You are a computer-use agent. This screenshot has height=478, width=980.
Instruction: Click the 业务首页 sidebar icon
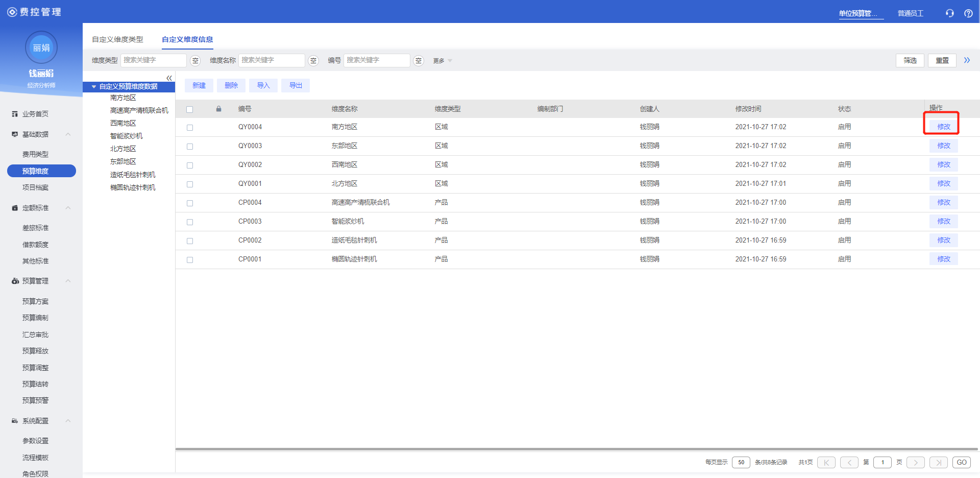coord(15,114)
